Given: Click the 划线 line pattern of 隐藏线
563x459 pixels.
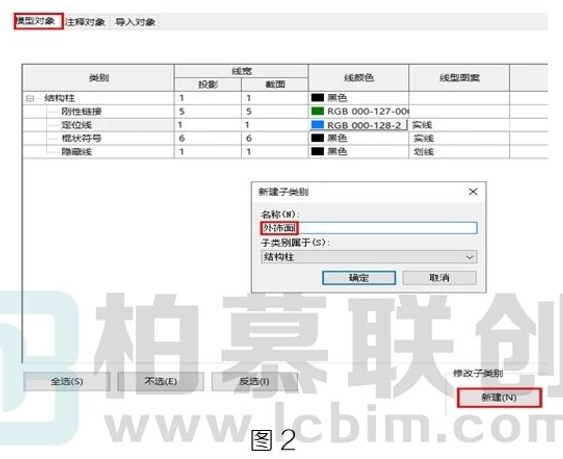Looking at the screenshot, I should point(423,152).
